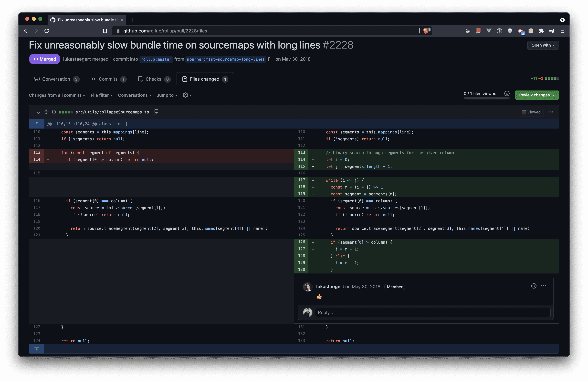The image size is (588, 381).
Task: Reload the page
Action: pos(47,31)
